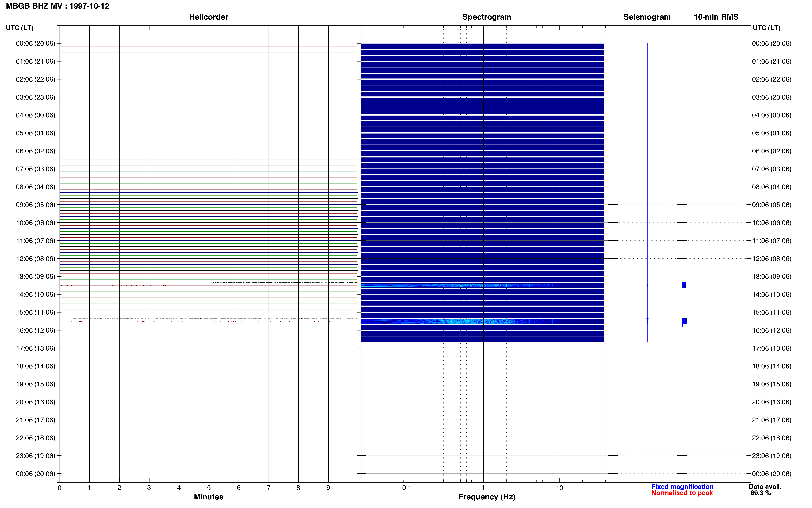Click the left 20:06 (16:06) time label
The image size is (812, 508).
click(x=35, y=402)
